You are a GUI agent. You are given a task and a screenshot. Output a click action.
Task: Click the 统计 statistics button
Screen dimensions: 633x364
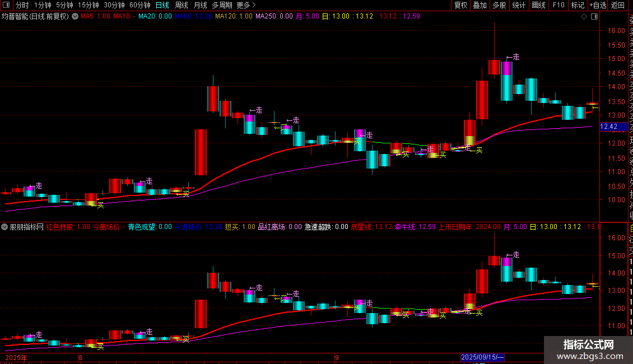point(519,5)
